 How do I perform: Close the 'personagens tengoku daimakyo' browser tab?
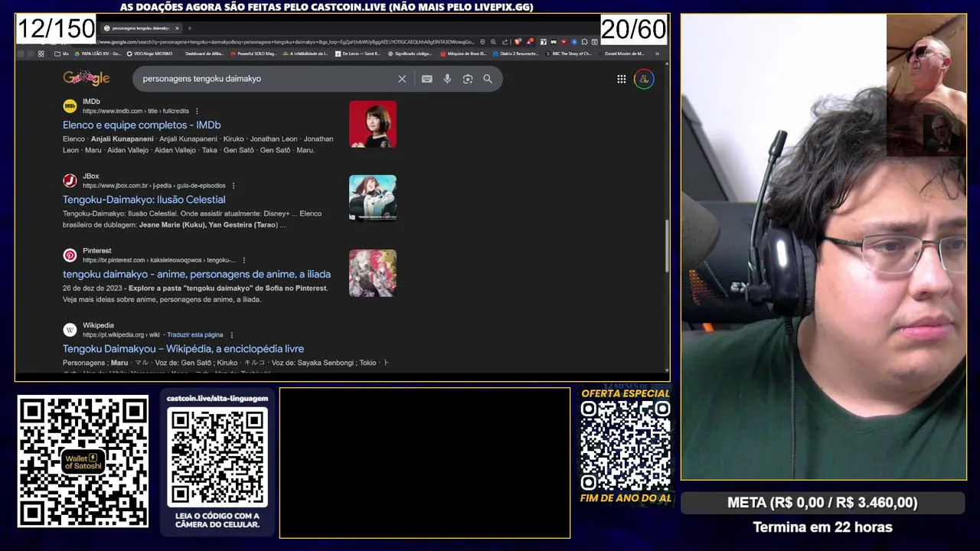[x=177, y=28]
